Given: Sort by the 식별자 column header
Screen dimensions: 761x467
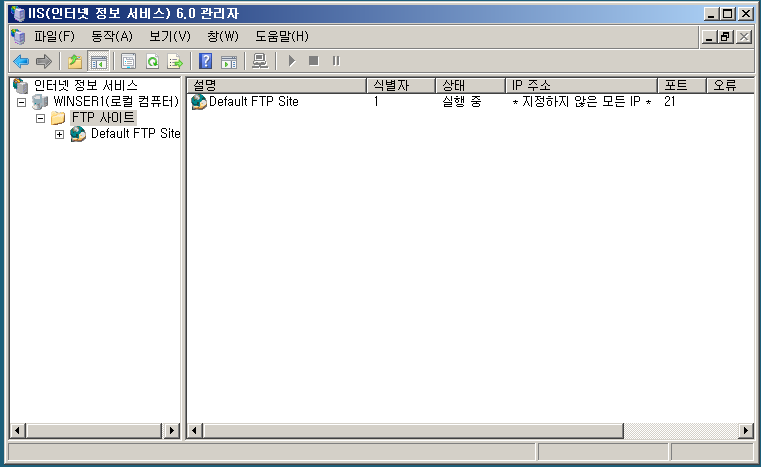Looking at the screenshot, I should click(x=401, y=85).
